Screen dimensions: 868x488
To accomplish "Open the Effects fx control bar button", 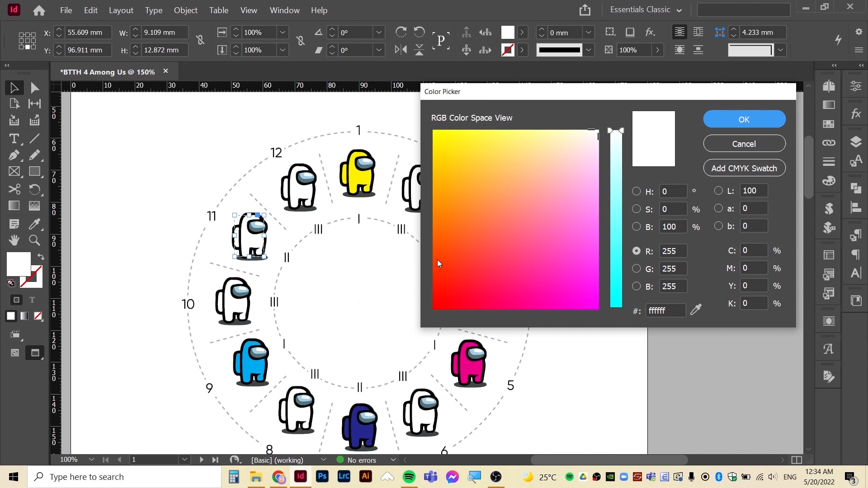I will point(650,32).
